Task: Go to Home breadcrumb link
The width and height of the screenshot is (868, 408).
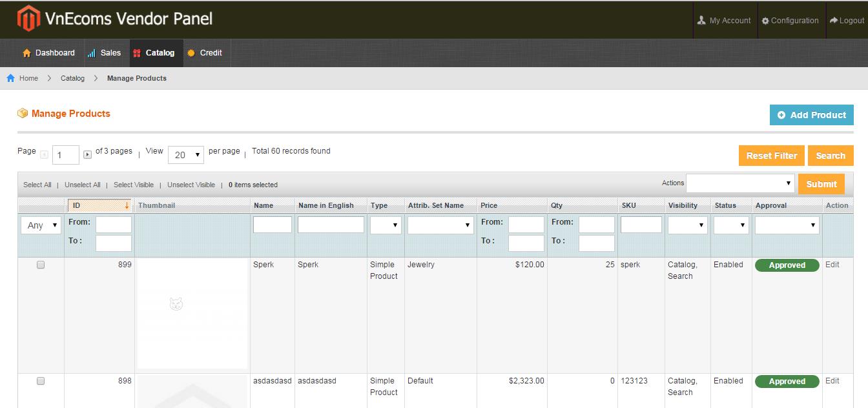Action: click(28, 78)
